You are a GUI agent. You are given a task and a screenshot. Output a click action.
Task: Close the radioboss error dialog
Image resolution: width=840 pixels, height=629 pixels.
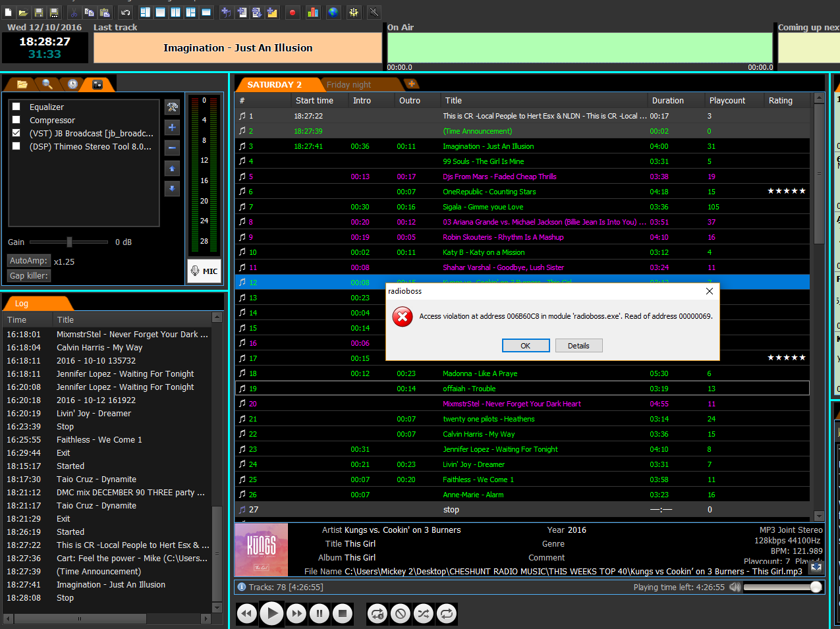[x=710, y=291]
